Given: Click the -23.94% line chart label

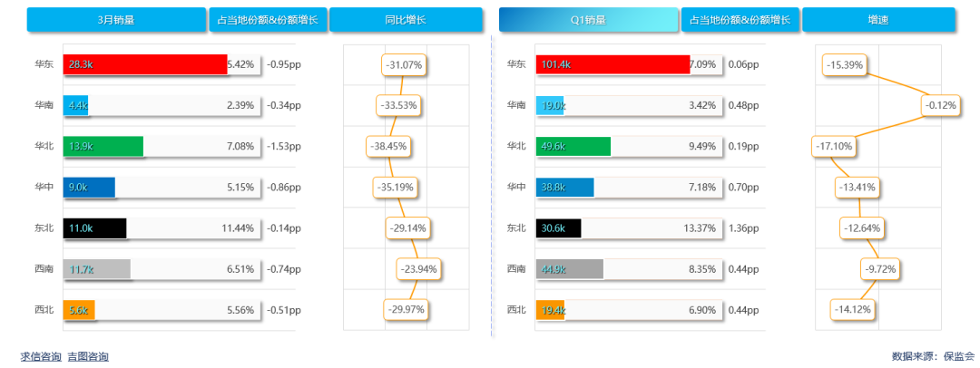Looking at the screenshot, I should pos(418,268).
